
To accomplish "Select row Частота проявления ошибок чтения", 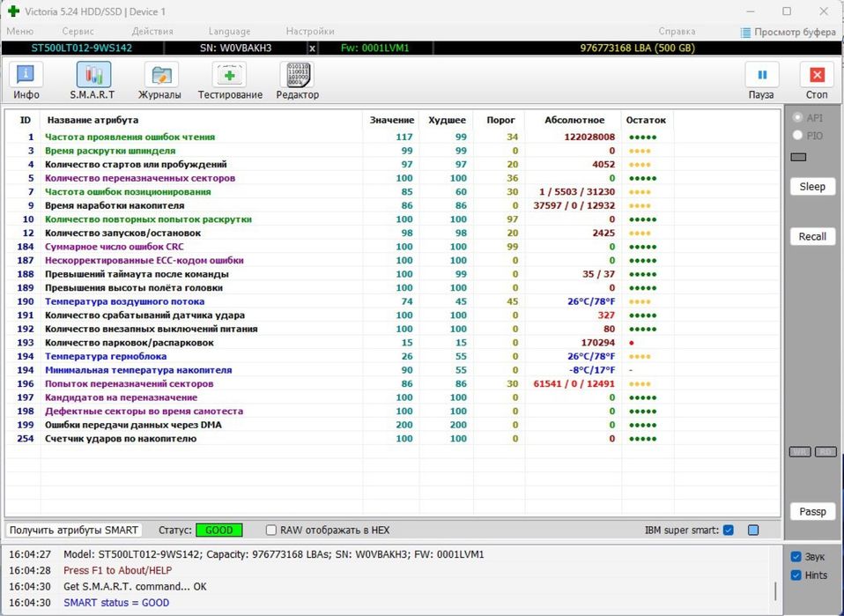I will pos(392,137).
